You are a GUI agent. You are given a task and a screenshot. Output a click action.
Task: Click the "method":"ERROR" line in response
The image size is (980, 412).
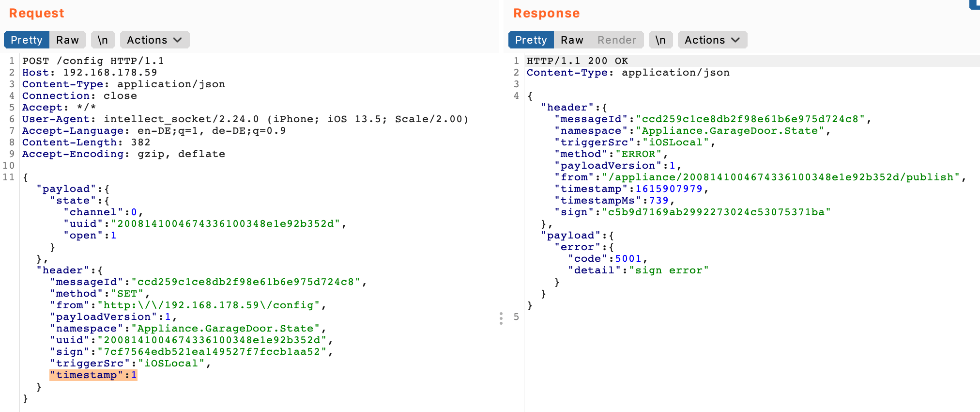click(x=611, y=154)
